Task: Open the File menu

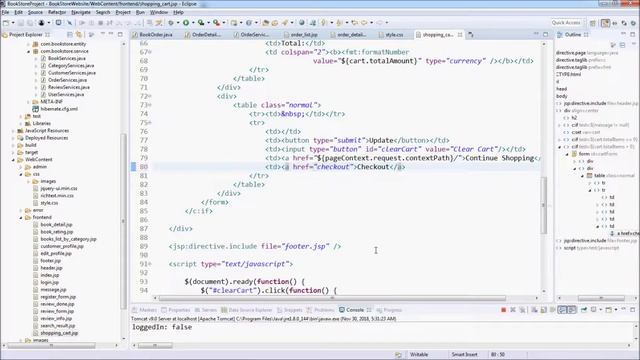Action: pyautogui.click(x=5, y=12)
